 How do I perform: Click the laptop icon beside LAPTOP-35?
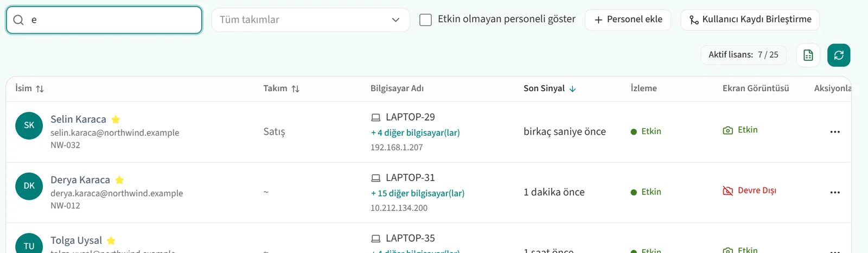pyautogui.click(x=375, y=238)
